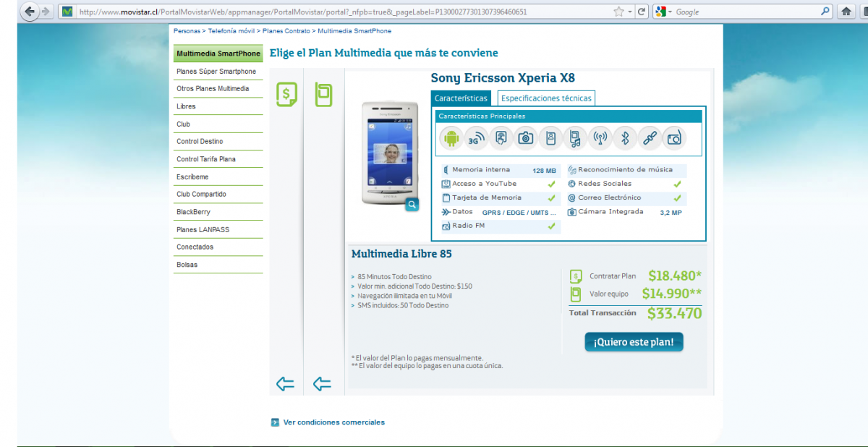The width and height of the screenshot is (868, 447).
Task: Click the contact-photo feature icon
Action: (550, 138)
